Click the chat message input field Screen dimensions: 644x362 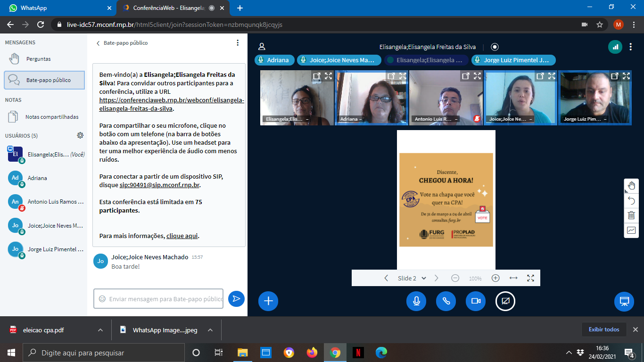158,299
